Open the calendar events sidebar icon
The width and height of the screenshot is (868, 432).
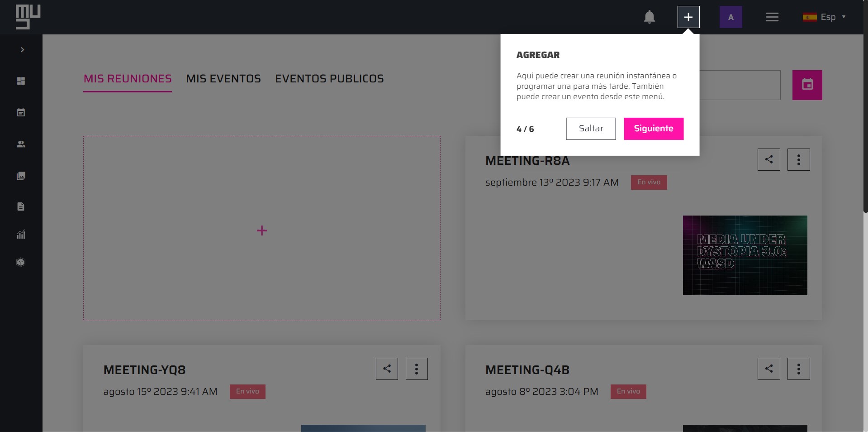click(x=21, y=112)
